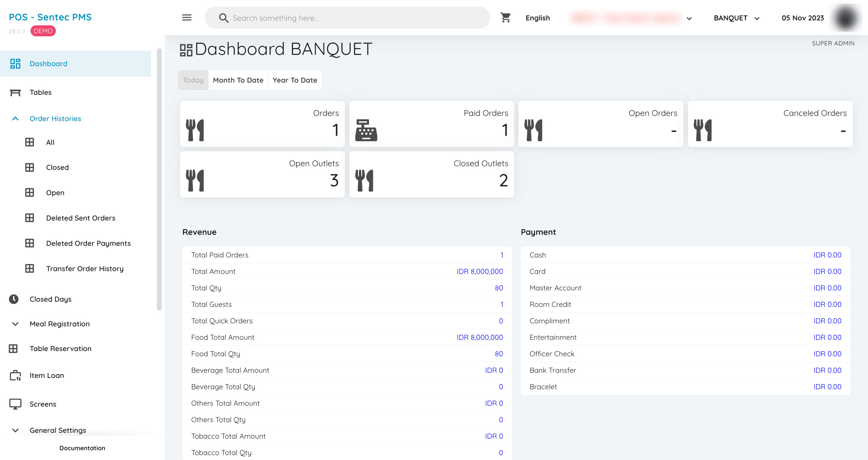Click the search magnifier icon
The width and height of the screenshot is (868, 460).
[x=224, y=18]
